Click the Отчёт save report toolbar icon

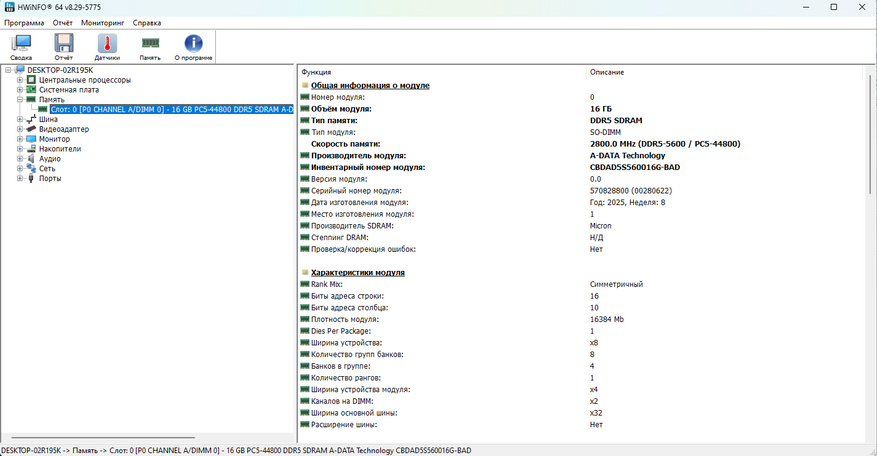[x=64, y=43]
